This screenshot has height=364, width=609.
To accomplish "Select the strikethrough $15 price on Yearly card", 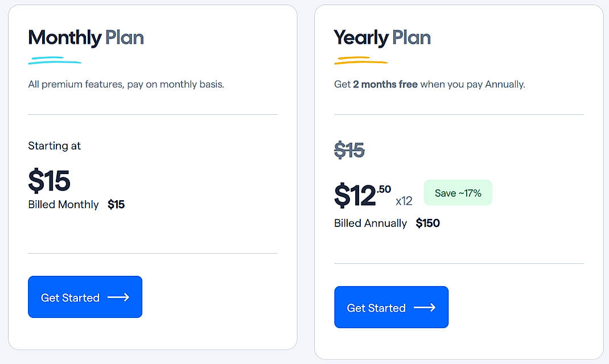I will (x=349, y=150).
